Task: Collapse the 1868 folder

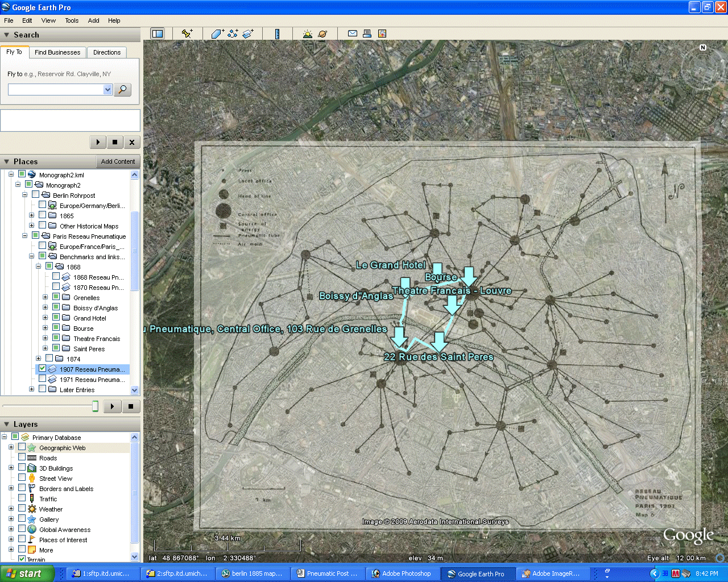Action: [x=39, y=267]
